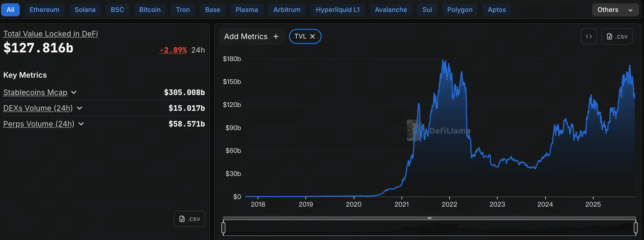Expand the DEXs Volume (24h) row
The image size is (644, 240).
tap(79, 108)
